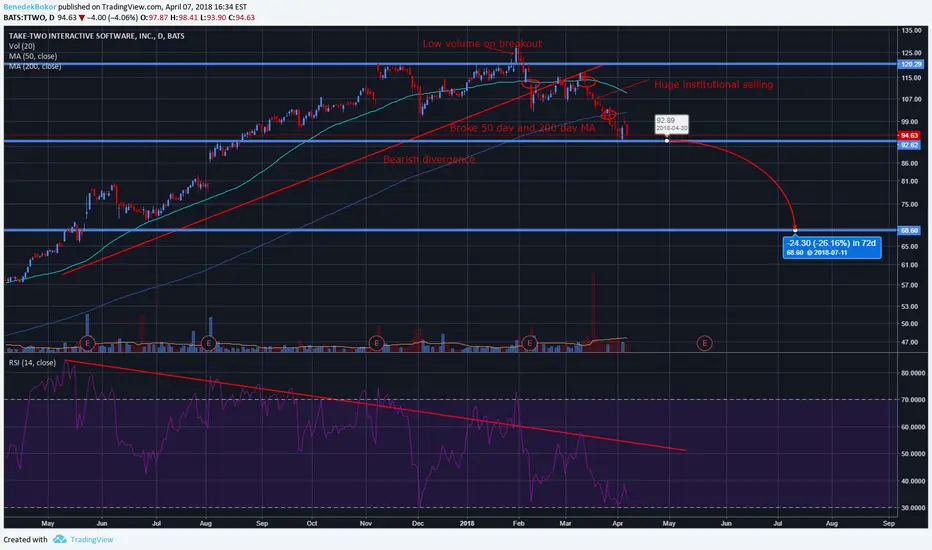Select the MA (200, close) indicator label

(35, 66)
